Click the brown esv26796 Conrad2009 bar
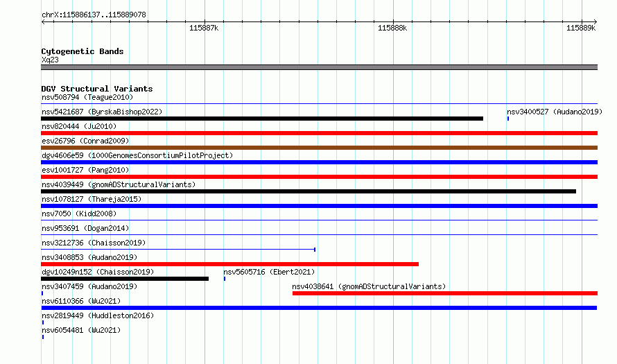Image resolution: width=617 pixels, height=364 pixels. [x=319, y=148]
